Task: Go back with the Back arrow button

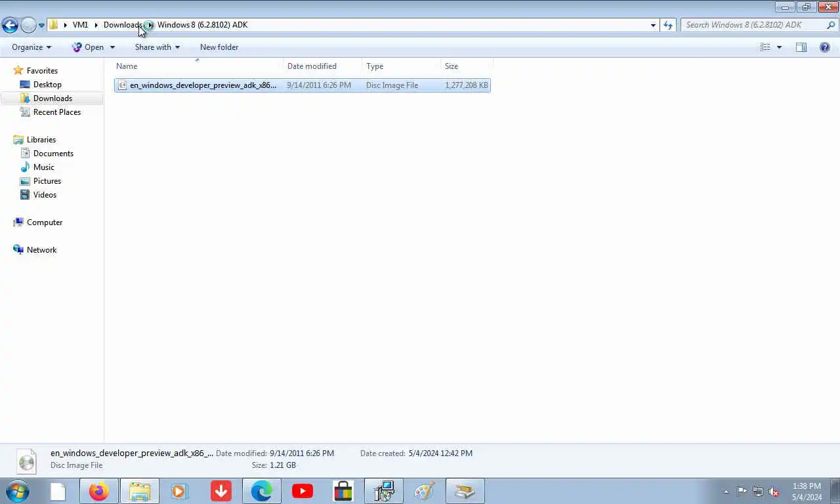Action: [x=10, y=26]
